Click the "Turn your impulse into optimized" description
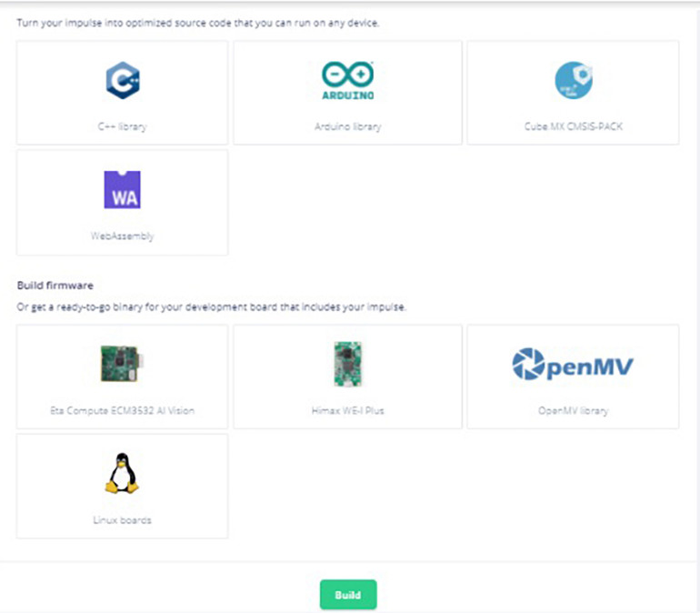Viewport: 700px width, 613px height. pyautogui.click(x=197, y=23)
